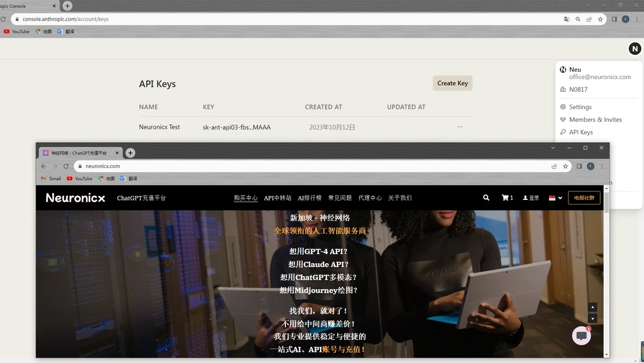
Task: Click the 电报社群 button
Action: click(584, 198)
